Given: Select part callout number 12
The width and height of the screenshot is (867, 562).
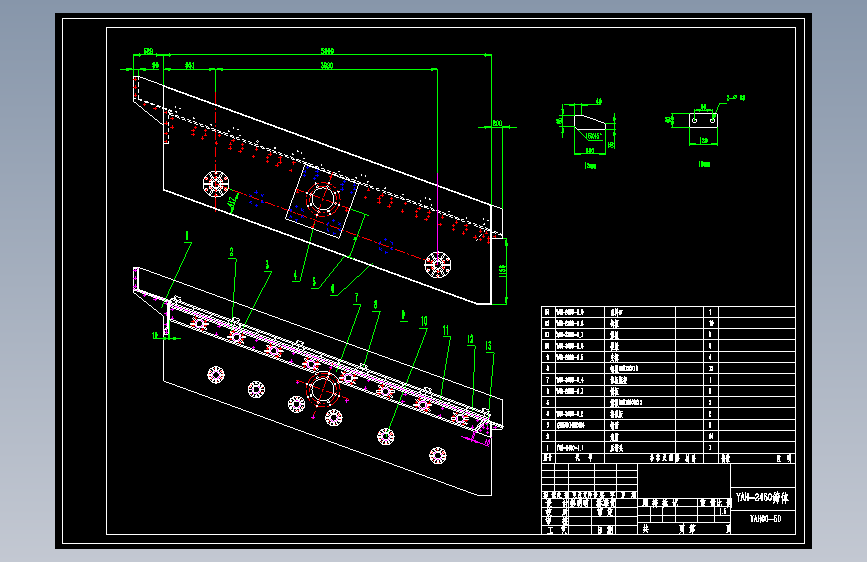Looking at the screenshot, I should click(471, 339).
